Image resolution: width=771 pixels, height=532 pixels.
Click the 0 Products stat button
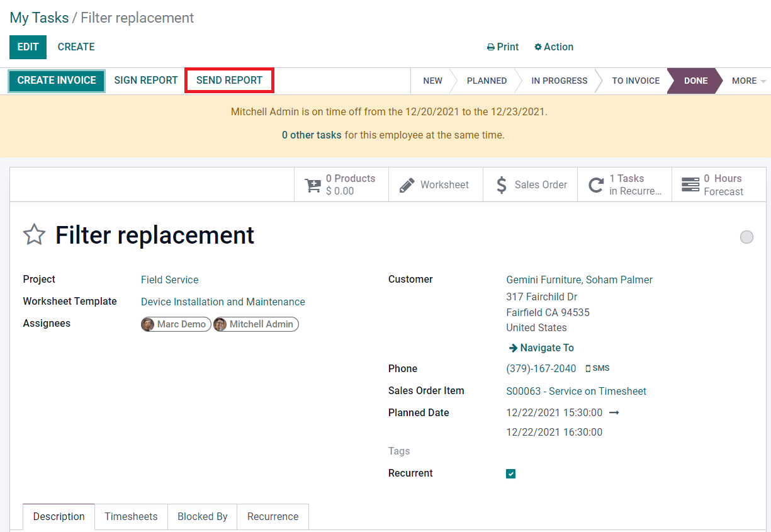pyautogui.click(x=341, y=185)
